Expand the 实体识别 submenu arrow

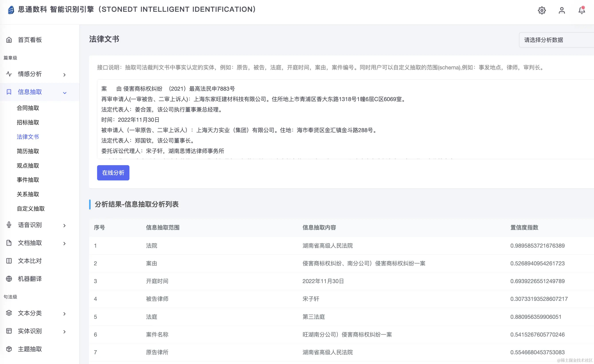[64, 332]
